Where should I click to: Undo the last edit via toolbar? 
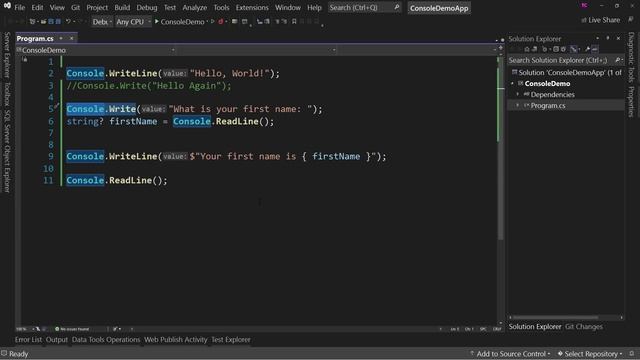[68, 21]
